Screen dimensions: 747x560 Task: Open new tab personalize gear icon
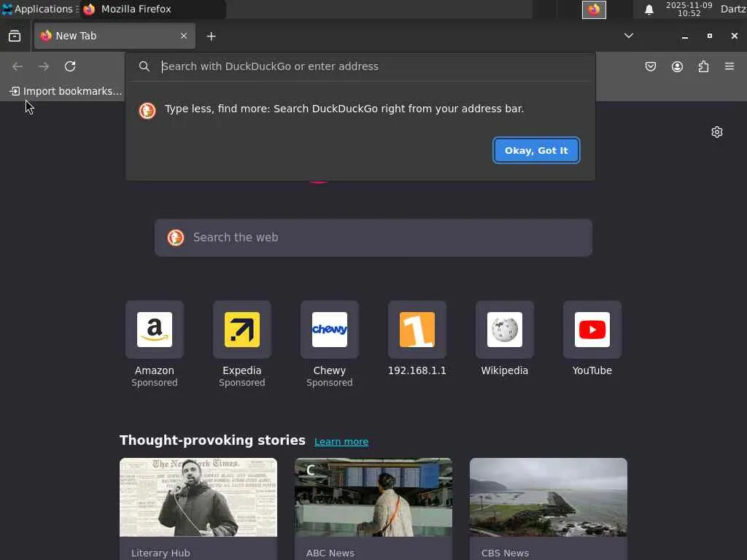[717, 132]
